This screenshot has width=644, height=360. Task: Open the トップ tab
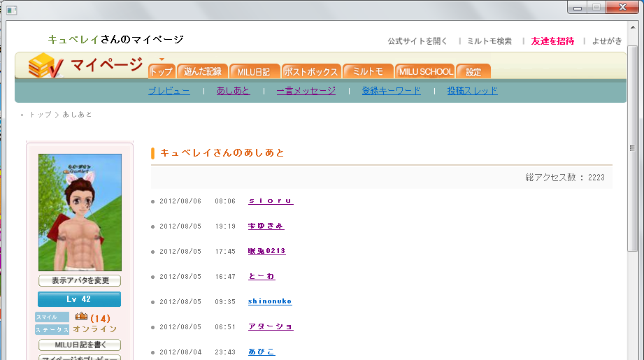pyautogui.click(x=161, y=71)
